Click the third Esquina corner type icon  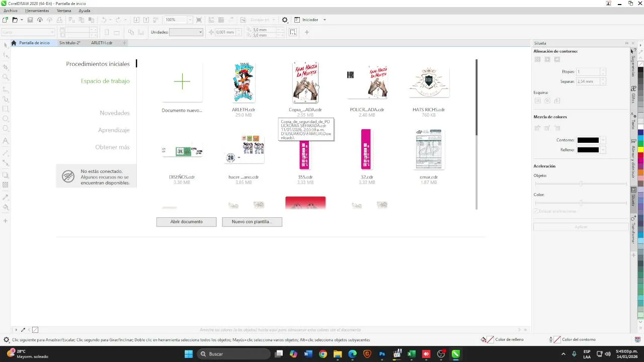557,101
